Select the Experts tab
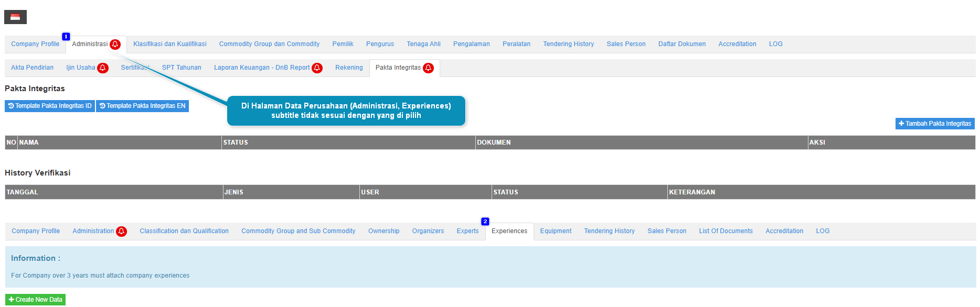Viewport: 980px width, 307px height. point(467,231)
